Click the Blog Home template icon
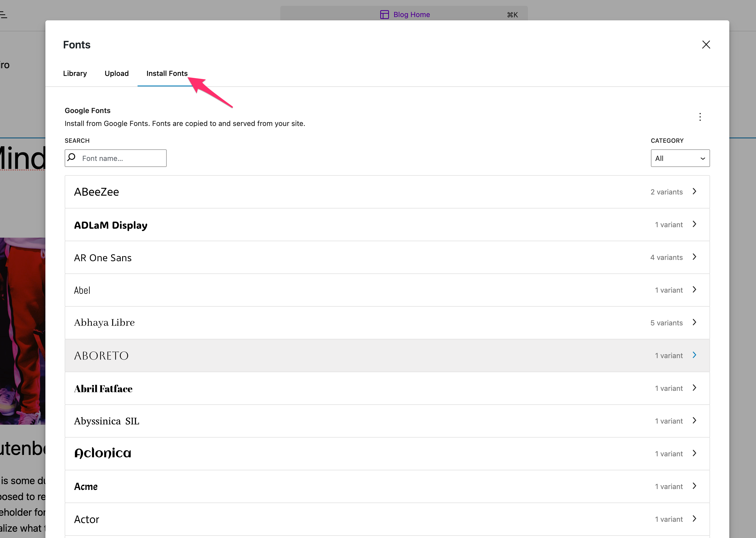The image size is (756, 538). point(384,15)
